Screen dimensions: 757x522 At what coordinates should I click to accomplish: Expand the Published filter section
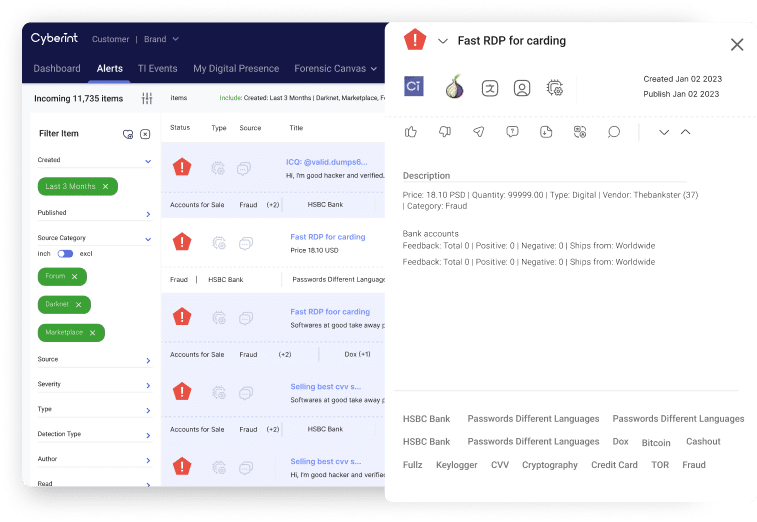click(148, 214)
